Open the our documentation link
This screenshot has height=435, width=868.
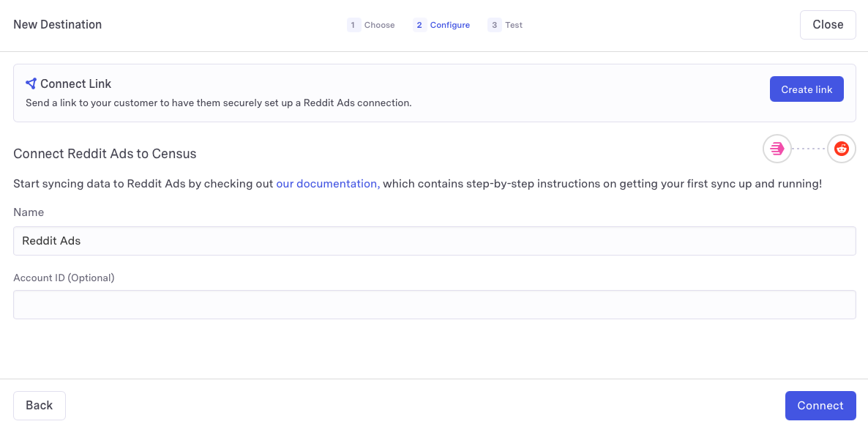click(x=326, y=184)
